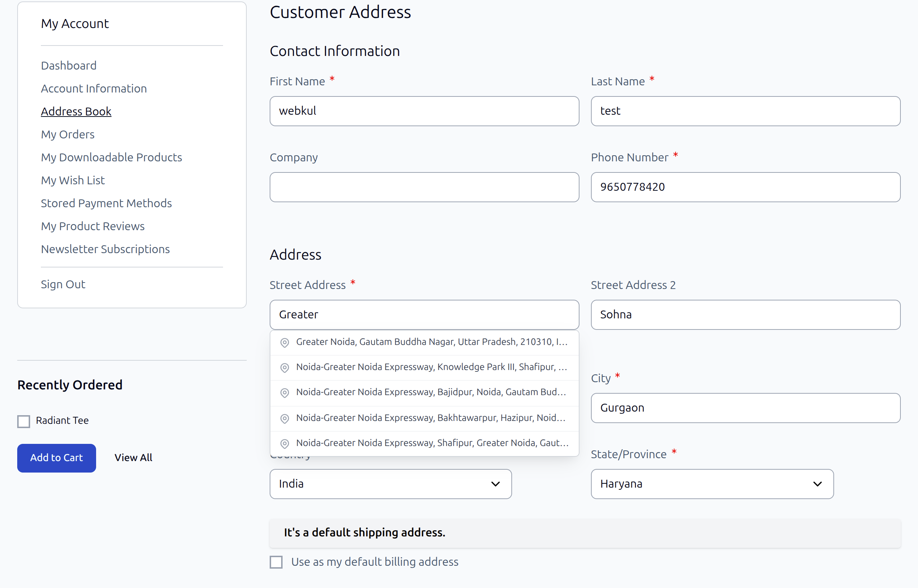This screenshot has width=918, height=588.
Task: Open Dashboard in My Account menu
Action: tap(69, 66)
